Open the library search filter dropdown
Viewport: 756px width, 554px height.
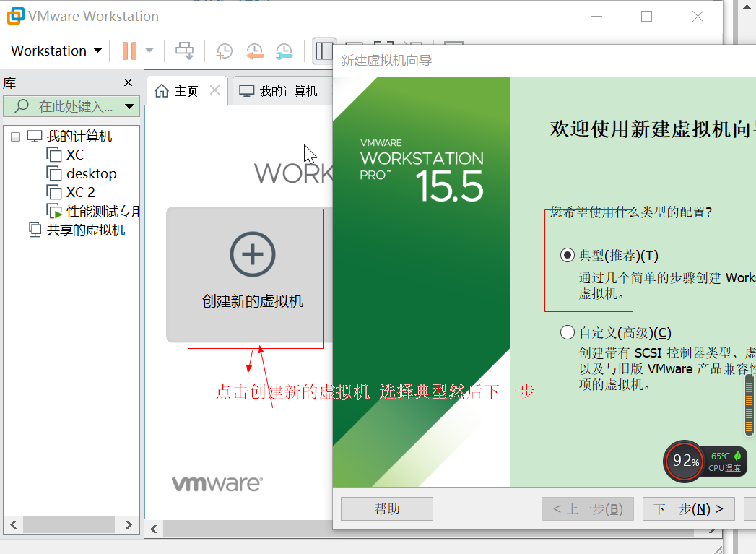pos(129,106)
